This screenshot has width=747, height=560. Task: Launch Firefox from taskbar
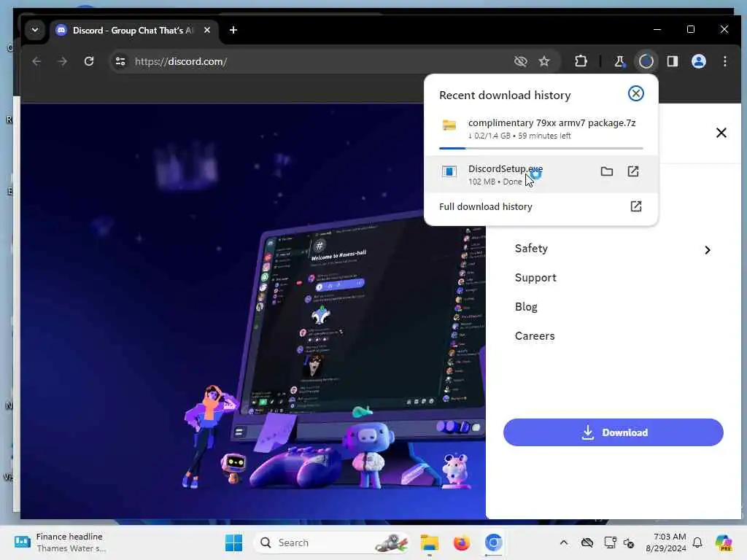coord(461,542)
